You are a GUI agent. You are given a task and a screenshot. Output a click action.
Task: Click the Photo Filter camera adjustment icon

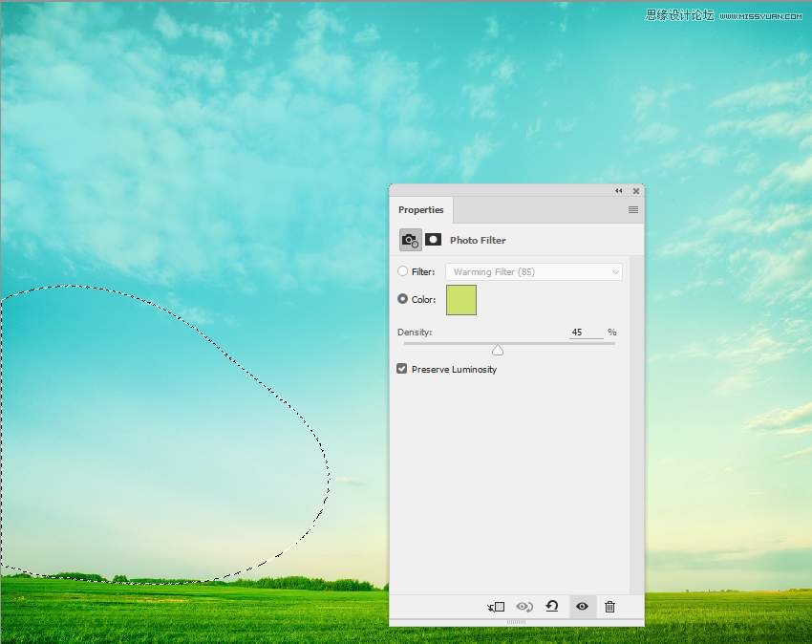click(x=410, y=240)
